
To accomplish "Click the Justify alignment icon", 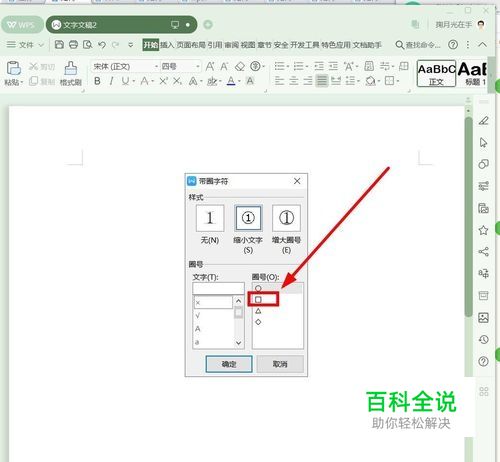I will pos(322,81).
